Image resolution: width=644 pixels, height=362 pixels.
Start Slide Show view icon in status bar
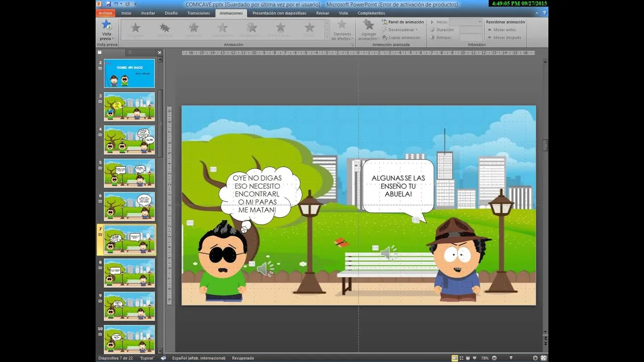[x=475, y=358]
